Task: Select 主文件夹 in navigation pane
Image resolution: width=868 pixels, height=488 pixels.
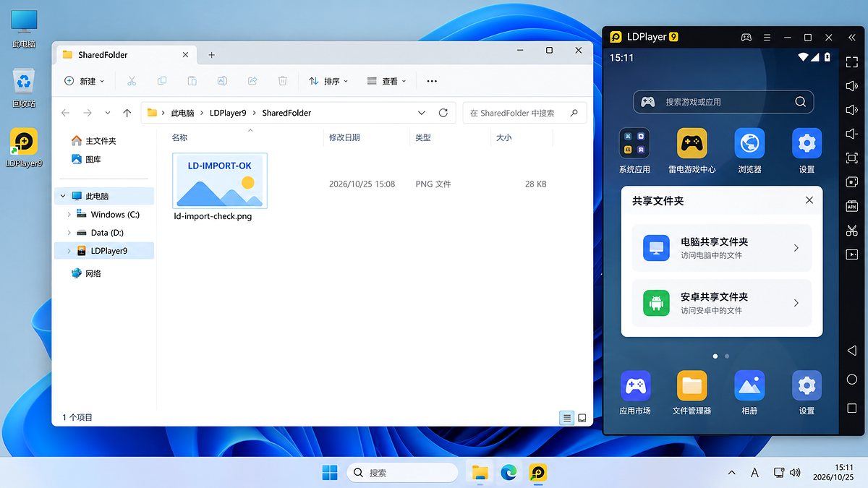Action: pos(93,141)
